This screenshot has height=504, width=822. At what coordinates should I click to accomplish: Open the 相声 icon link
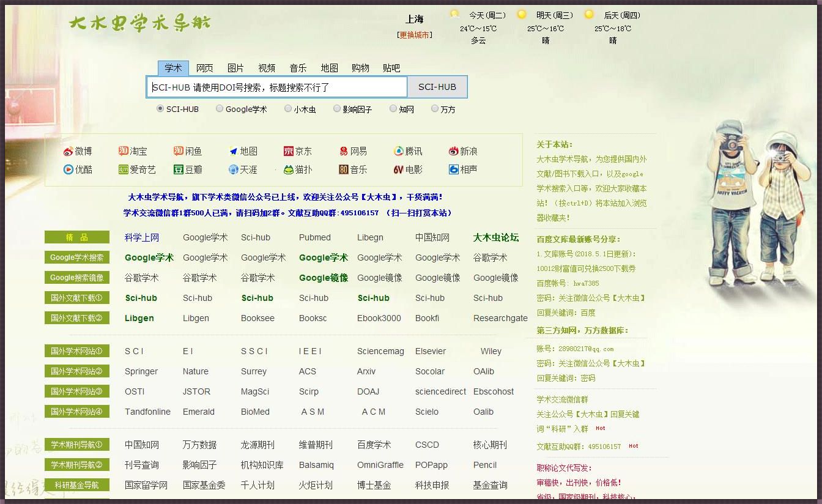click(463, 169)
